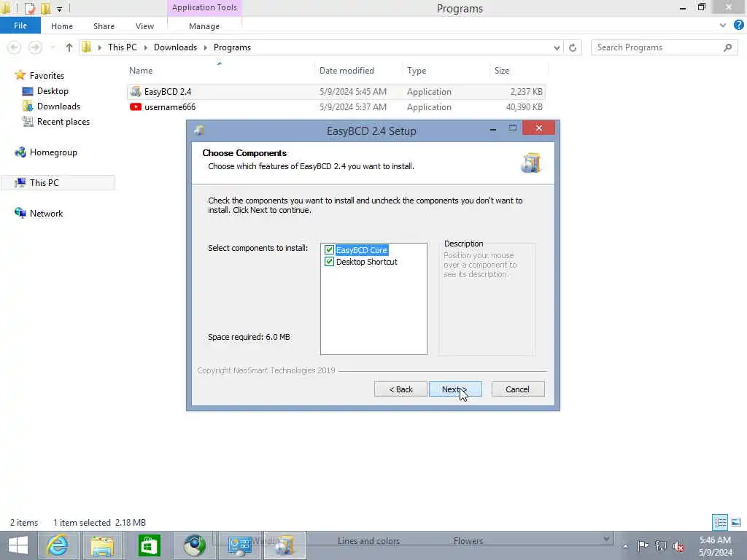Sort by Type column header
Screen dimensions: 747x560
tap(417, 71)
